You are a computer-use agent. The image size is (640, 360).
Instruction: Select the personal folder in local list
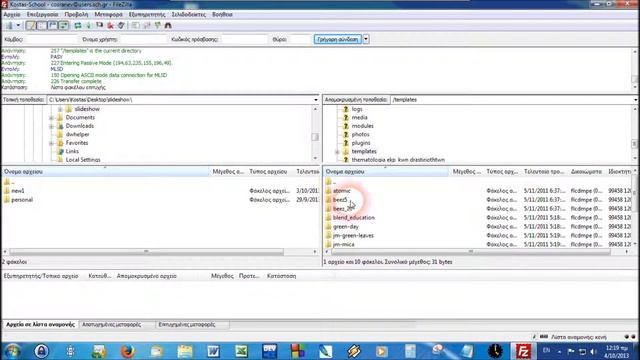point(22,200)
